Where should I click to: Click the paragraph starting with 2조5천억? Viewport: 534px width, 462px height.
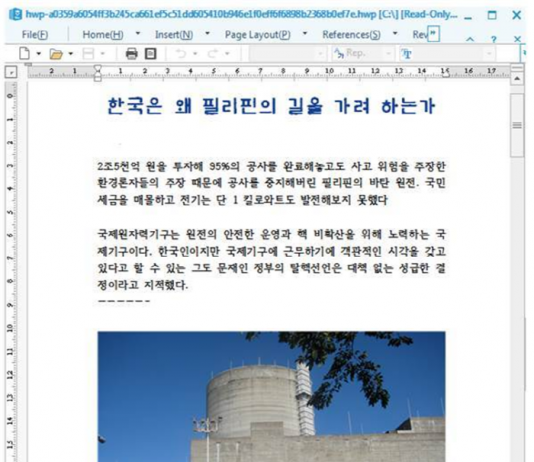click(271, 183)
